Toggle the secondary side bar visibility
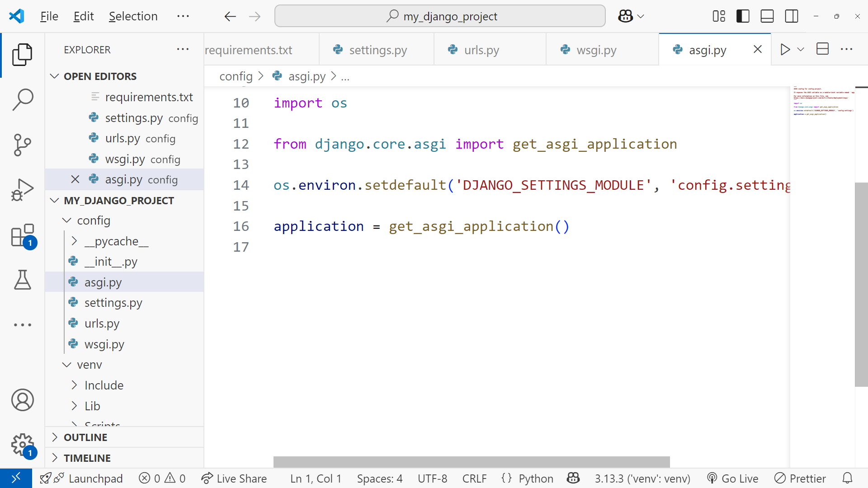This screenshot has width=868, height=488. [792, 16]
